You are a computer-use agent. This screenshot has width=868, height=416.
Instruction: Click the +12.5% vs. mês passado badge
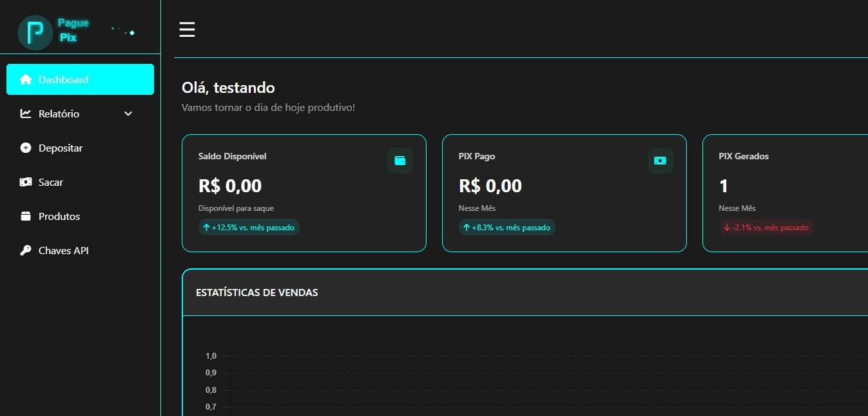click(x=249, y=227)
